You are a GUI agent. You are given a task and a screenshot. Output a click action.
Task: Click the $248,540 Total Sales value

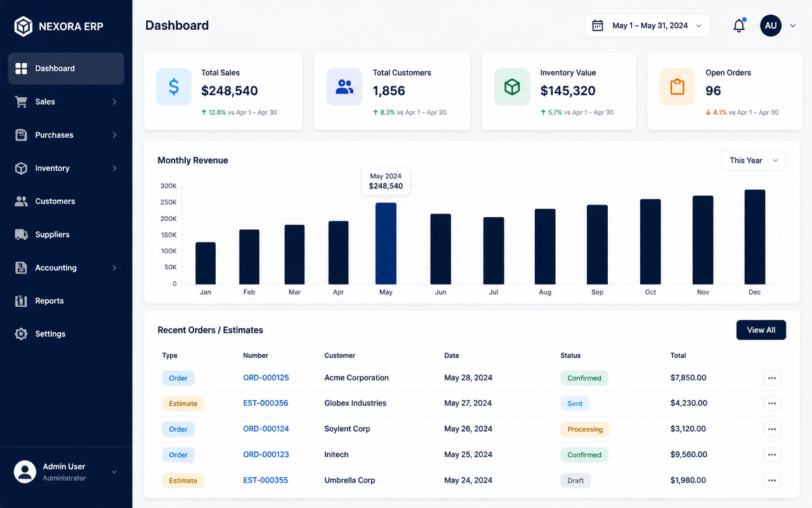pyautogui.click(x=230, y=91)
